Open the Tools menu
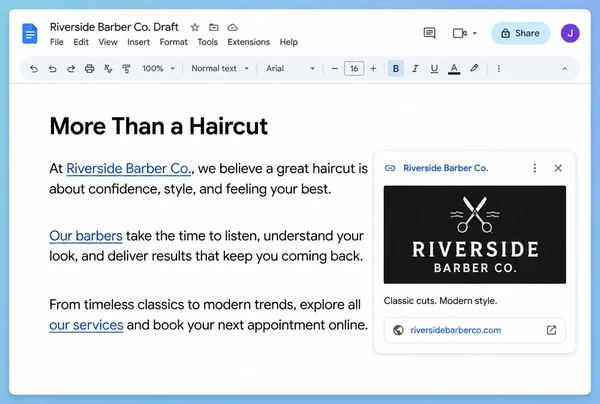This screenshot has width=600, height=404. (207, 42)
